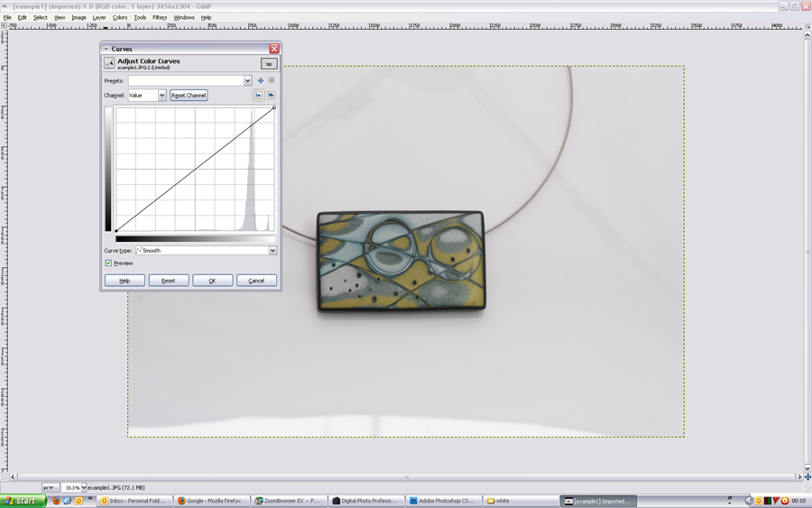Open the Select menu
812x508 pixels.
pos(41,18)
